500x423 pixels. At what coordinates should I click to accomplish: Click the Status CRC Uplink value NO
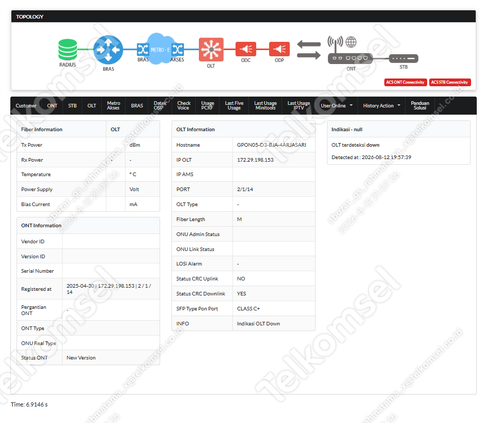pos(241,279)
